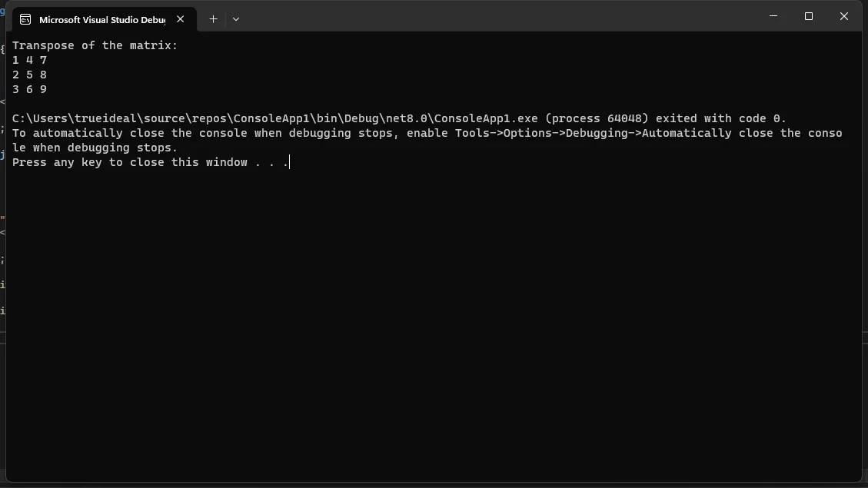Viewport: 868px width, 488px height.
Task: Click the matrix row '3 6 9'
Action: click(29, 89)
